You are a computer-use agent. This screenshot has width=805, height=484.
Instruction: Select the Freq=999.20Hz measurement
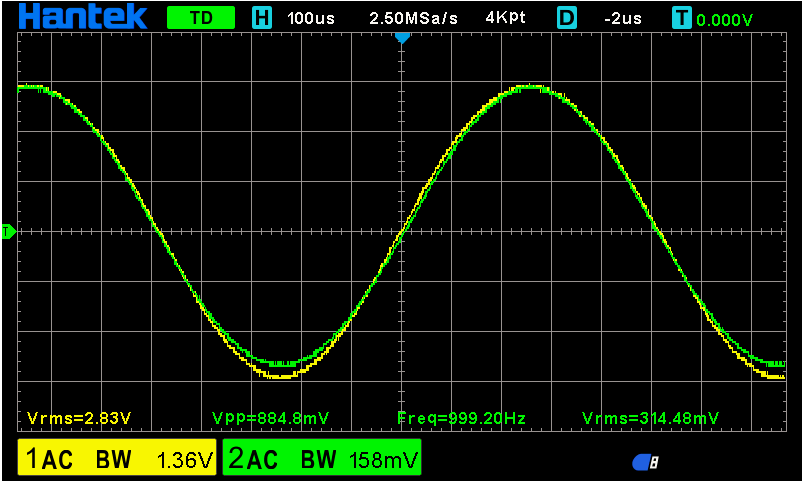(x=462, y=418)
